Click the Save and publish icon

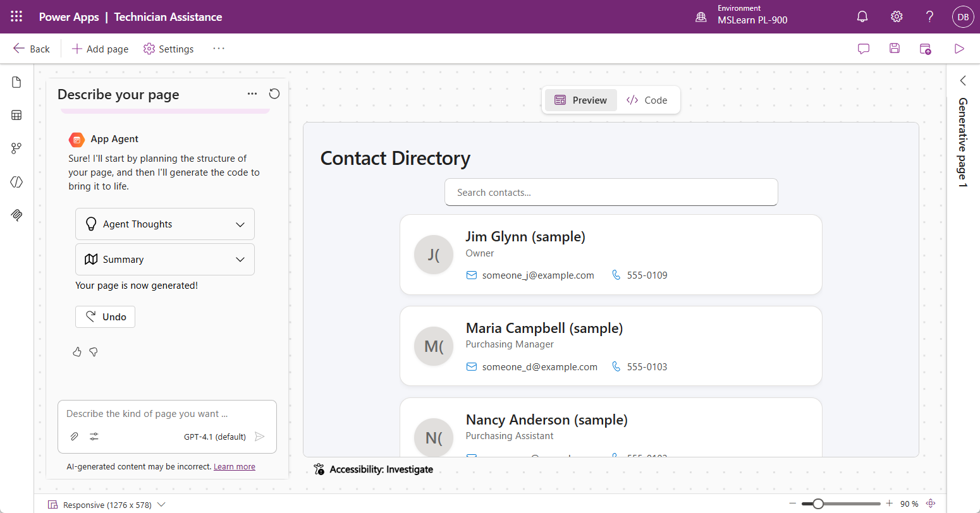(926, 49)
